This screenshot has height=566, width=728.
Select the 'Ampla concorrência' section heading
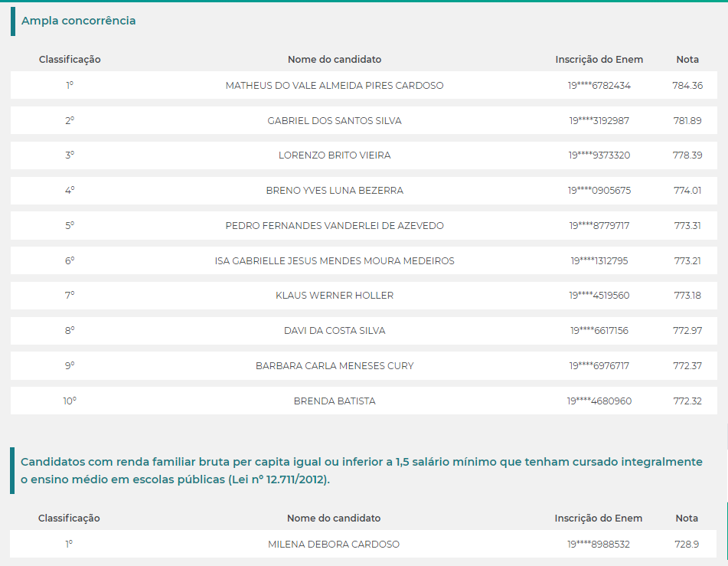pos(78,21)
